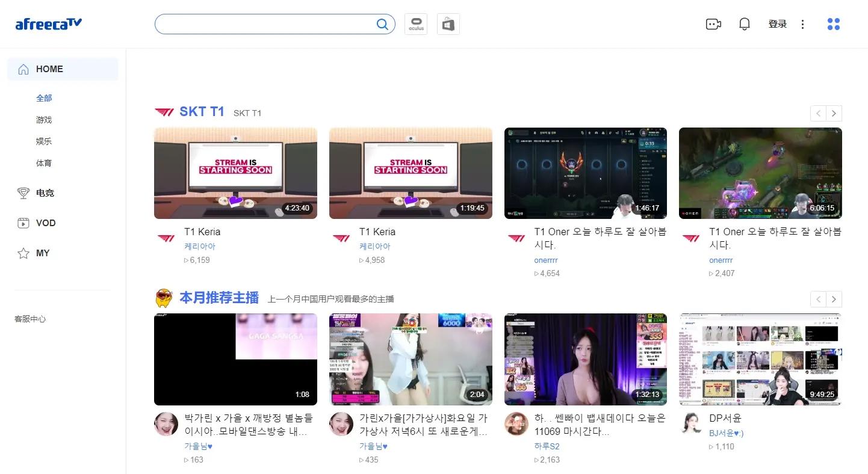Image resolution: width=868 pixels, height=474 pixels.
Task: Click the HOME house icon
Action: [x=23, y=69]
